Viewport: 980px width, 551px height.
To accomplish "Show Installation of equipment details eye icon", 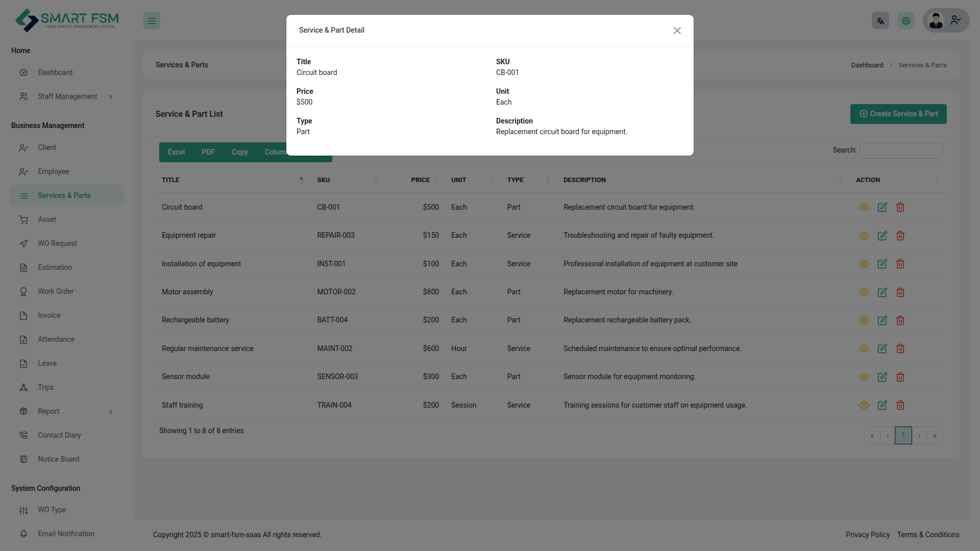I will click(x=864, y=264).
